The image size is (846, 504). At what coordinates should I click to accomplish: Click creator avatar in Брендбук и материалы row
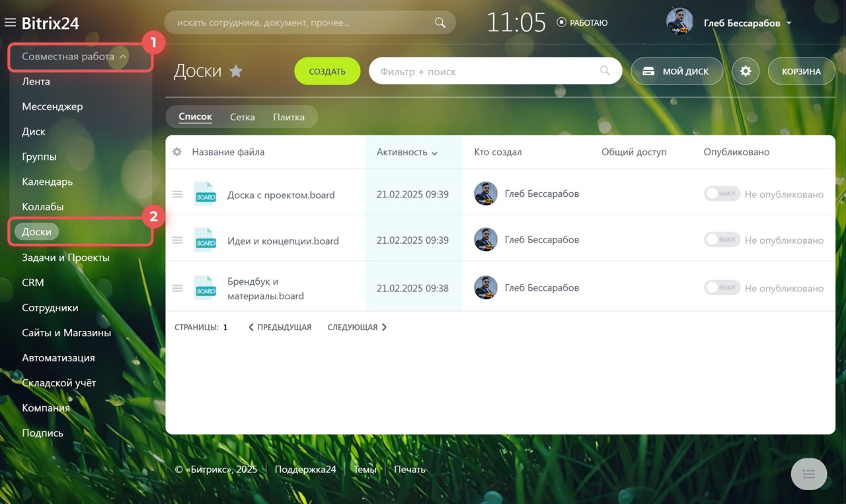point(486,287)
